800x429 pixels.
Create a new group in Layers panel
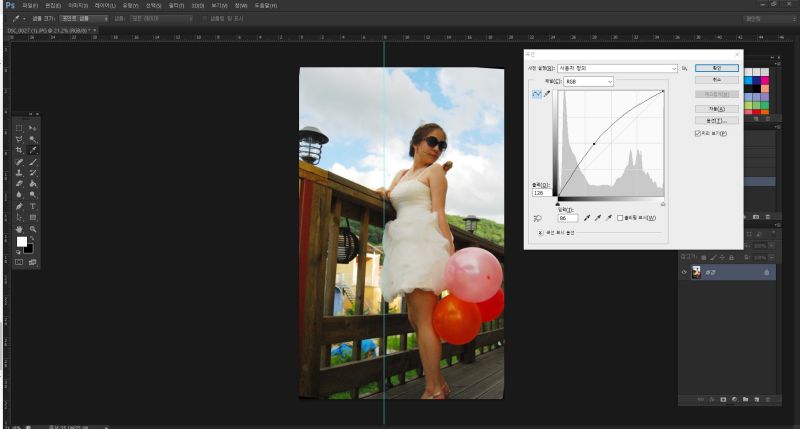tap(745, 399)
